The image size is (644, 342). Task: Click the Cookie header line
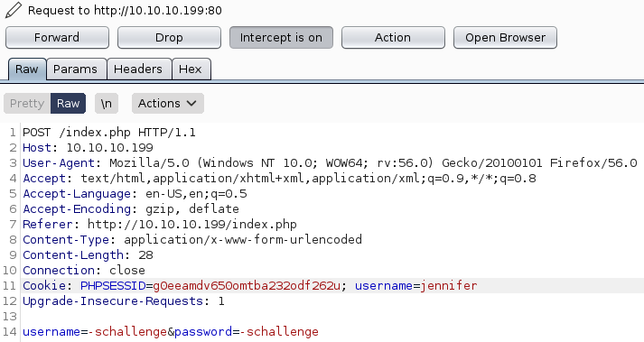[x=332, y=286]
